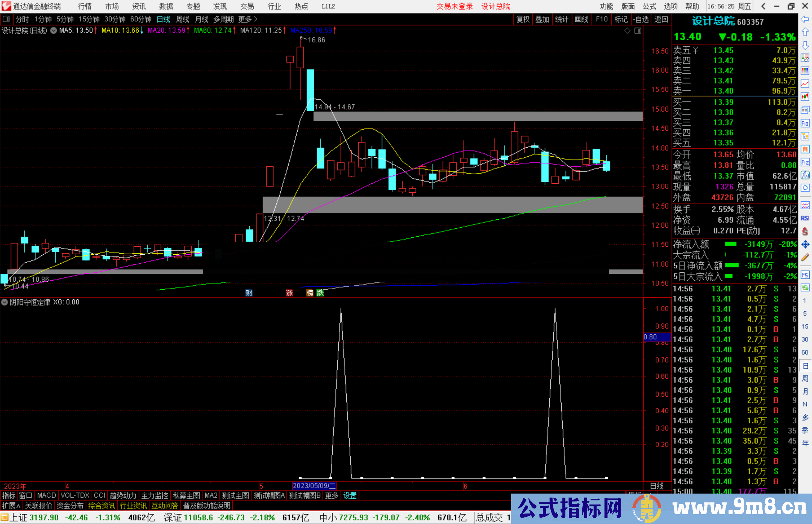Click the 2023/05/09 date marker on timeline
Viewport: 812px width, 524px height.
(x=314, y=486)
